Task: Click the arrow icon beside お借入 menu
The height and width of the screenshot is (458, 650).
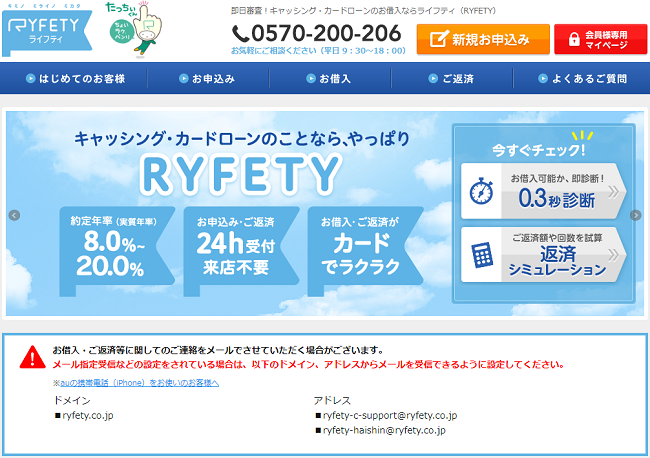Action: 311,78
